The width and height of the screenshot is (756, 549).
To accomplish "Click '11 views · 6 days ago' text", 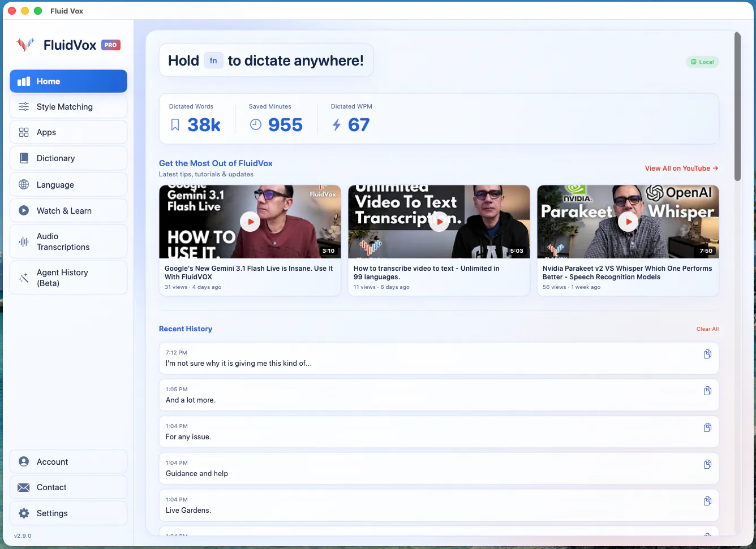I will [381, 287].
